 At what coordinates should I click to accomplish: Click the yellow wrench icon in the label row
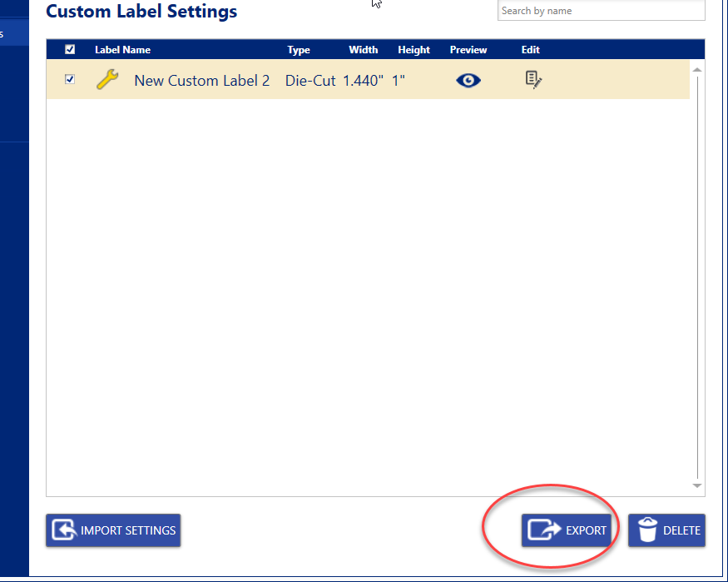coord(107,80)
